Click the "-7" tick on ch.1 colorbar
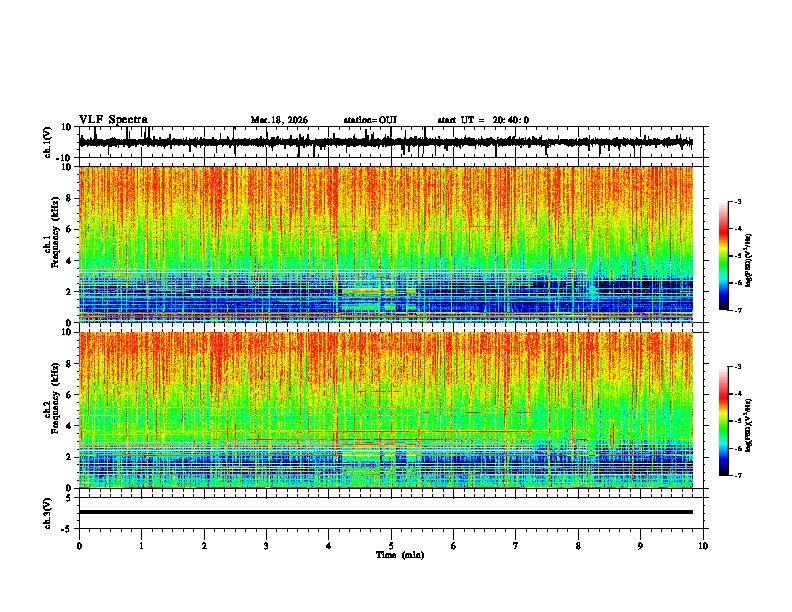792x612 pixels. pos(738,310)
